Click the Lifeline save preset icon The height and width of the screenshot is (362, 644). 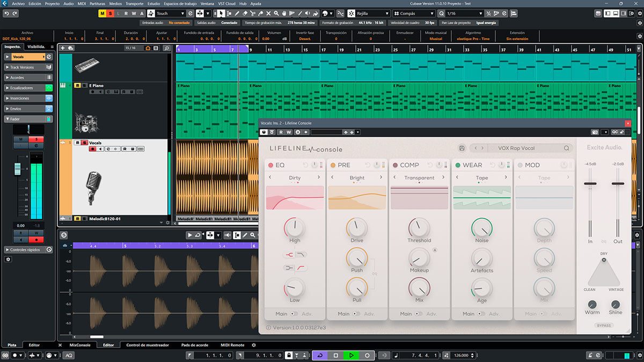coord(462,148)
